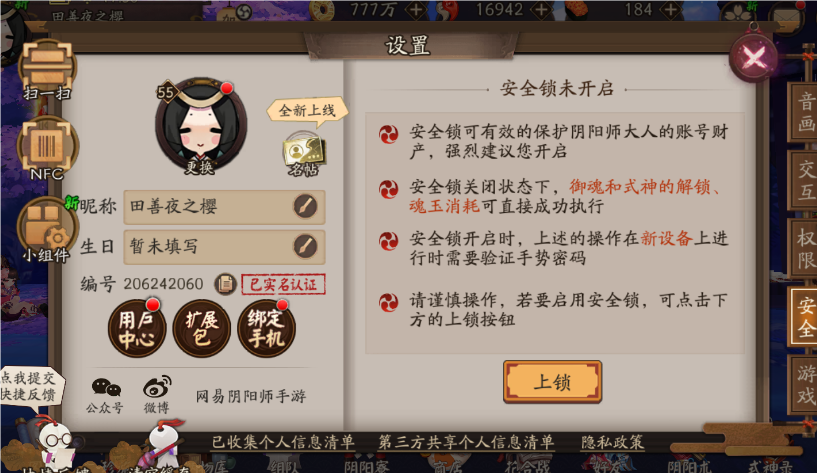Edit nickname with the pencil icon
Screen dimensions: 817x473
pos(305,206)
